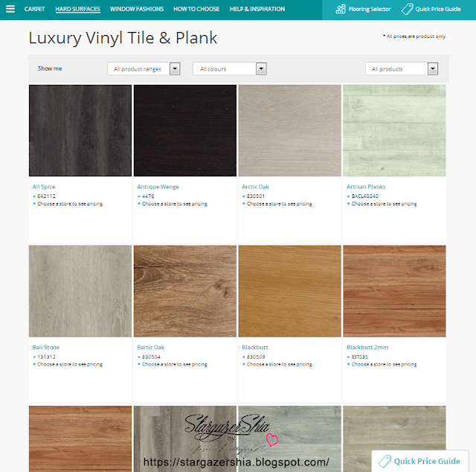Click the floating Quick Price Guide tag icon

(x=385, y=461)
